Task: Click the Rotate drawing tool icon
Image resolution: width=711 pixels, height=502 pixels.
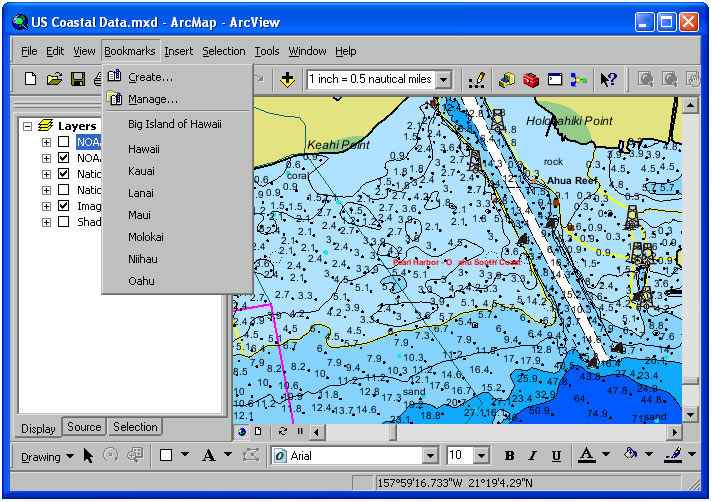Action: click(111, 455)
